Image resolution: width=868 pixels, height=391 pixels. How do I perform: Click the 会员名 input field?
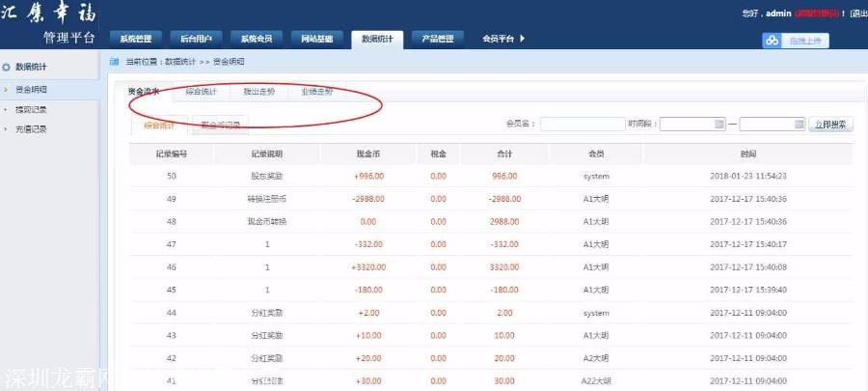point(582,125)
